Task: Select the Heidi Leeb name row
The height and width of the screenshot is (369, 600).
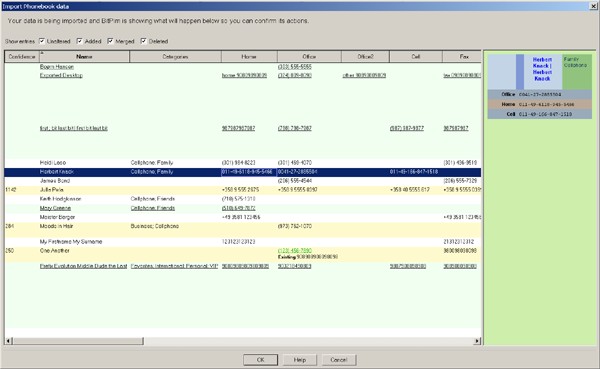Action: coord(53,163)
